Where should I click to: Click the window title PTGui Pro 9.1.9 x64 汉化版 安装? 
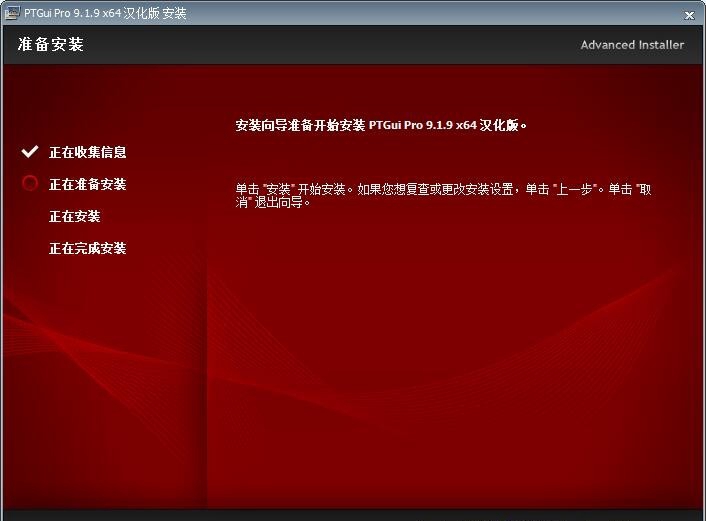pos(105,13)
